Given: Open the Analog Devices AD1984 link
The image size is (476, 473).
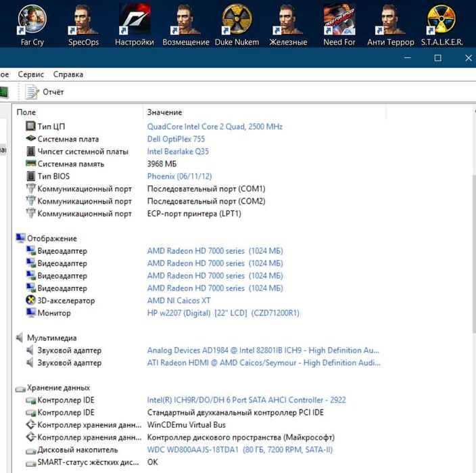Looking at the screenshot, I should pyautogui.click(x=263, y=351).
